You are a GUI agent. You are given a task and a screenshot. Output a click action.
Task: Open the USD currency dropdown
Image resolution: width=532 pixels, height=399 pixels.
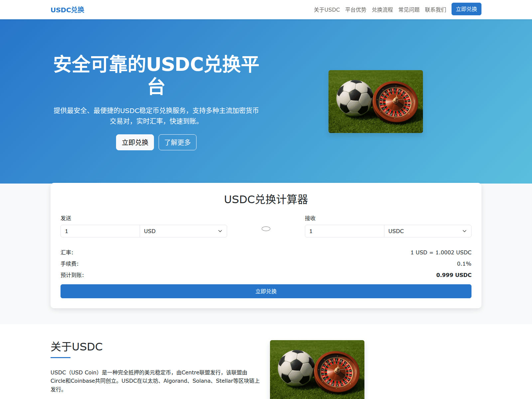(183, 231)
